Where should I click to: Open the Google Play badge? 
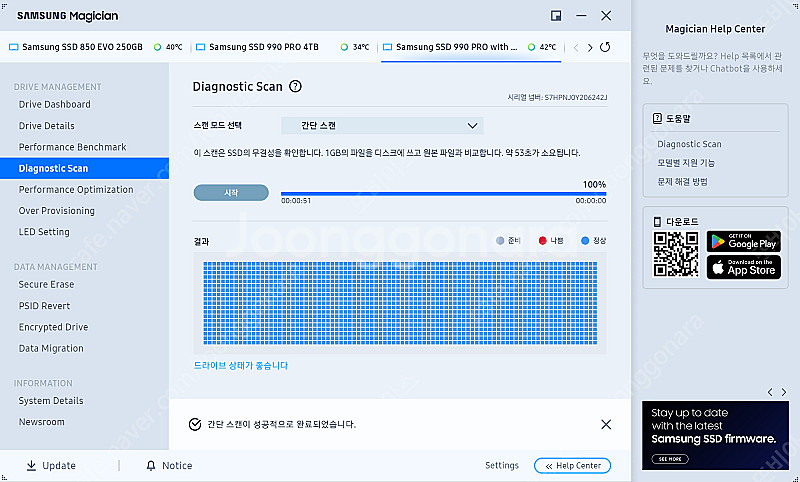pyautogui.click(x=744, y=241)
